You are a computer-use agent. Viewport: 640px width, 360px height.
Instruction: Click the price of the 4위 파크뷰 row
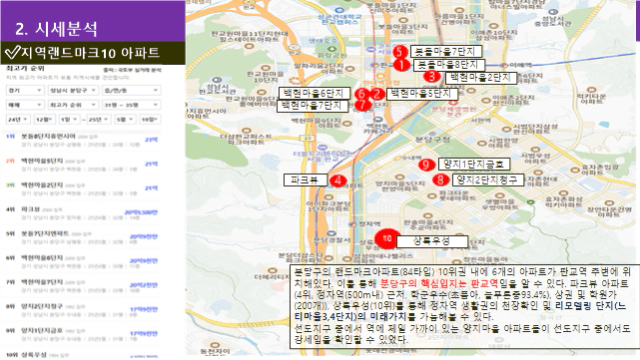[x=141, y=212]
